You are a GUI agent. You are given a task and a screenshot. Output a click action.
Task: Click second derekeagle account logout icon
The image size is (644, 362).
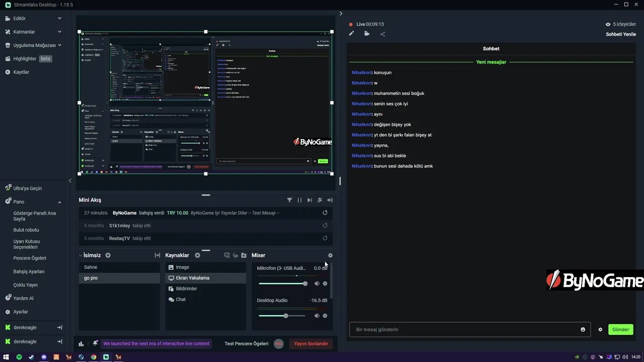point(59,341)
